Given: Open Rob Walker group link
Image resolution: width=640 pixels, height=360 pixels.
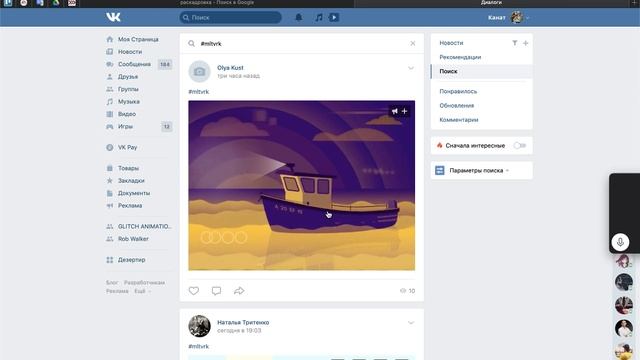Looking at the screenshot, I should coord(133,239).
